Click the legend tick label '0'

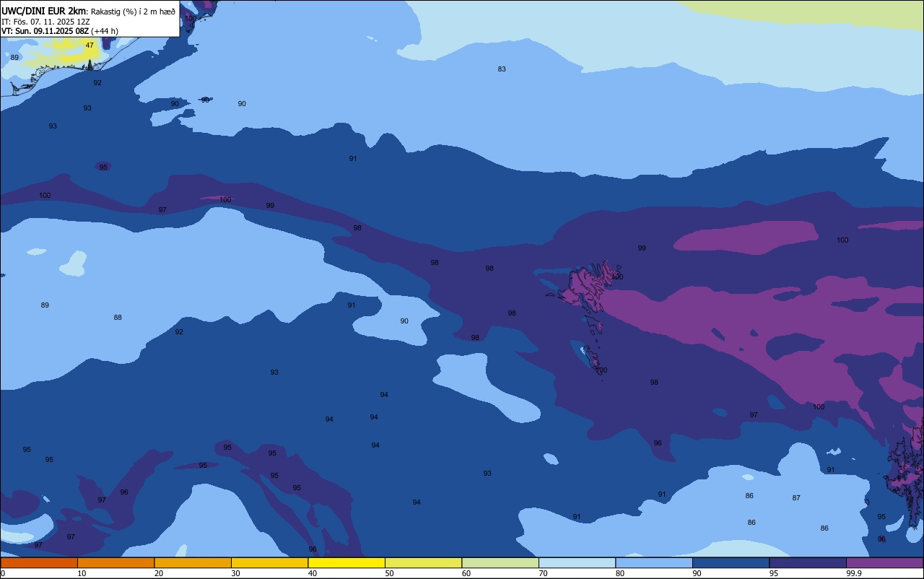pos(3,573)
